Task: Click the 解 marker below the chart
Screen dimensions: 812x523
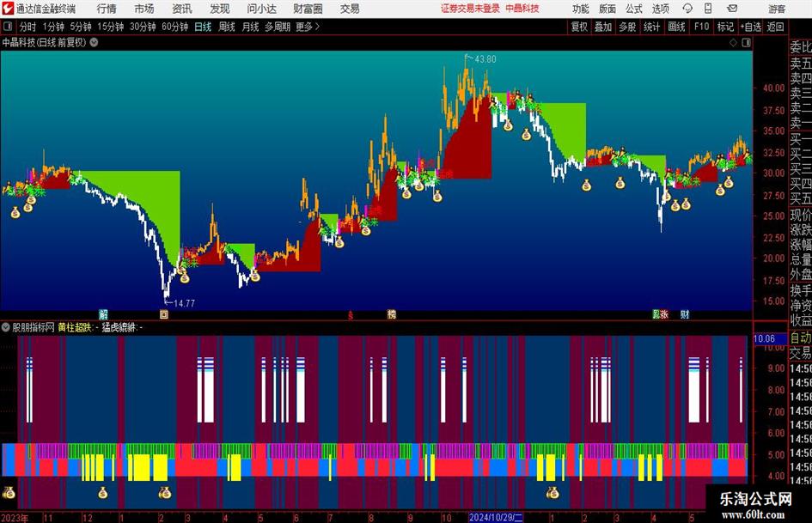Action: click(104, 314)
